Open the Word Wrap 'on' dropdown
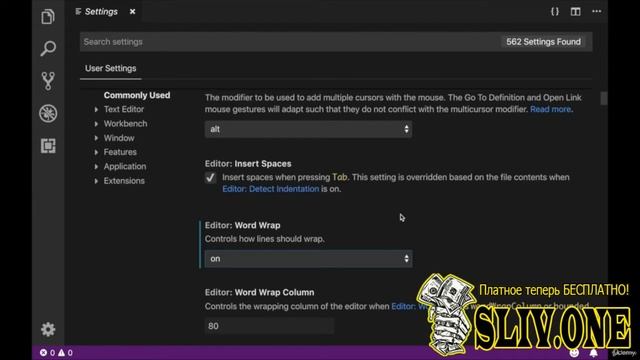Viewport: 640px width, 360px height. [x=308, y=259]
